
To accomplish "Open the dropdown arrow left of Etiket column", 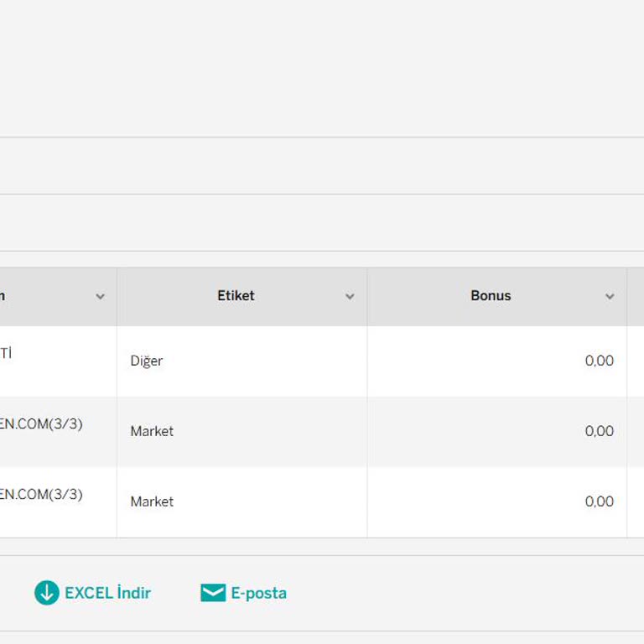I will (100, 296).
